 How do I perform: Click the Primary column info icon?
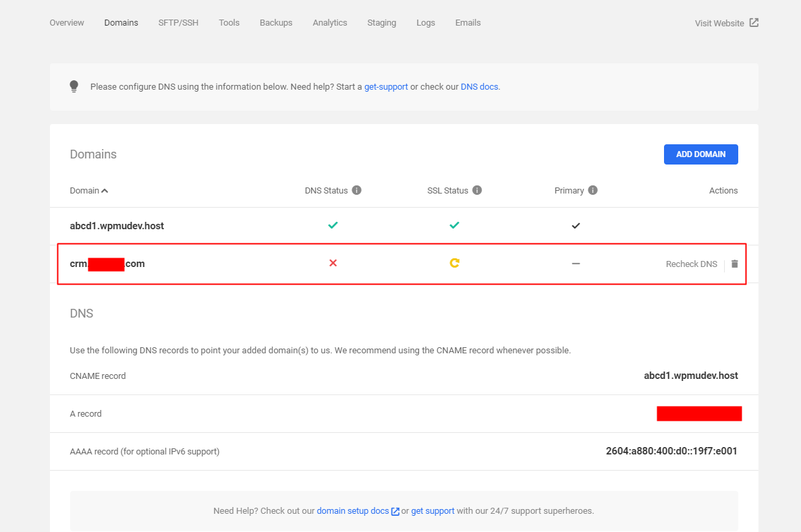[x=592, y=190]
